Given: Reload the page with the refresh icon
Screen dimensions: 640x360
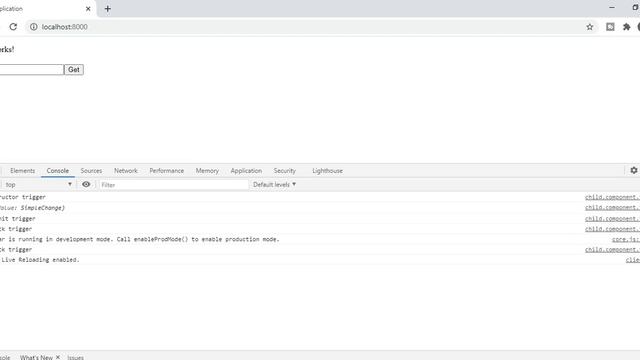Looking at the screenshot, I should tap(13, 27).
